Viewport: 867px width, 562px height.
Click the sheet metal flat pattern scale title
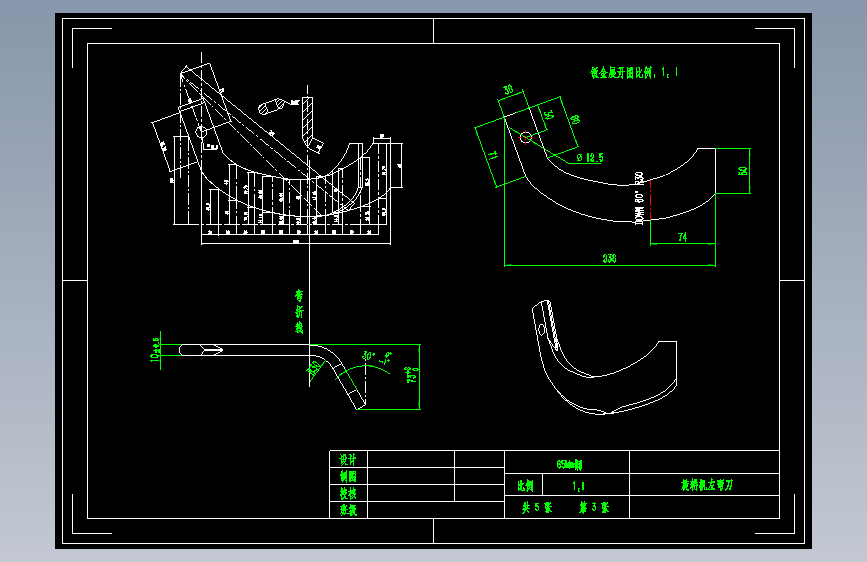tap(634, 72)
